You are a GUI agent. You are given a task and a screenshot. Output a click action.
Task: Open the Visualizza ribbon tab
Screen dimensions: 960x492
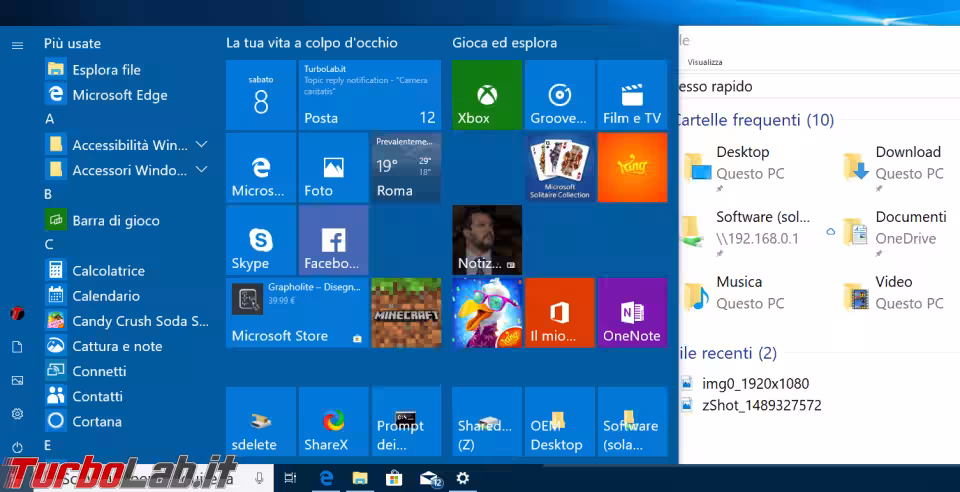coord(705,62)
